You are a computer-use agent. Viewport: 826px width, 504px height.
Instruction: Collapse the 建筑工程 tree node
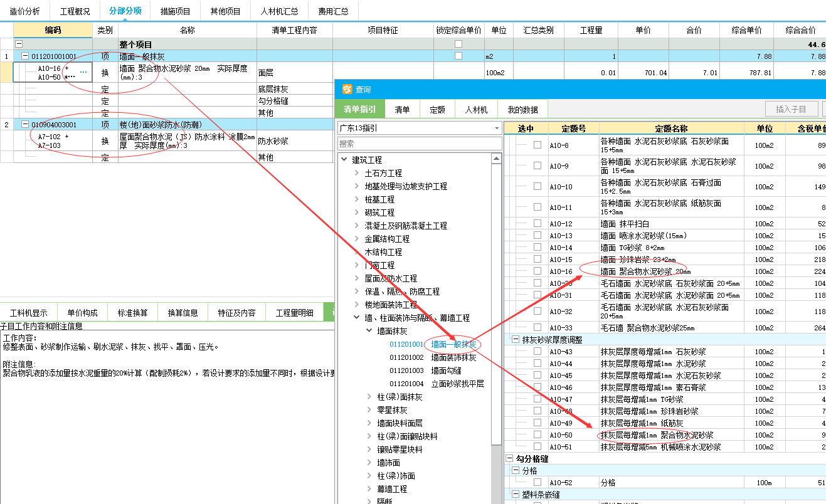[344, 160]
